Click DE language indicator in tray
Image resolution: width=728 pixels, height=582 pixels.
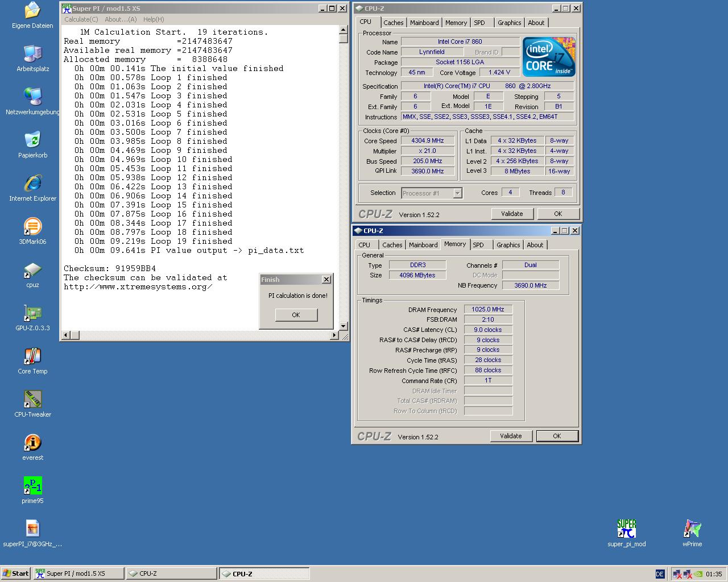pyautogui.click(x=660, y=574)
